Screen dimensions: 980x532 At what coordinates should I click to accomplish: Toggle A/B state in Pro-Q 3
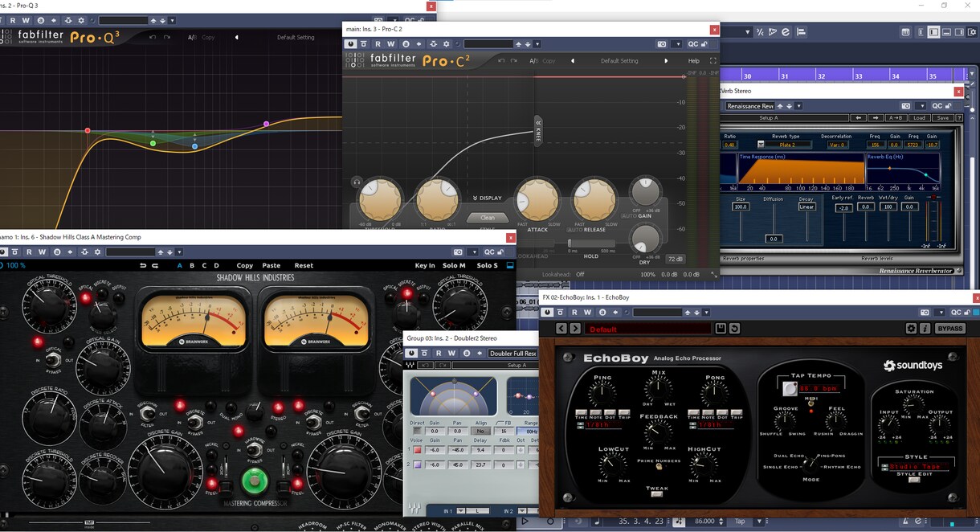tap(192, 37)
